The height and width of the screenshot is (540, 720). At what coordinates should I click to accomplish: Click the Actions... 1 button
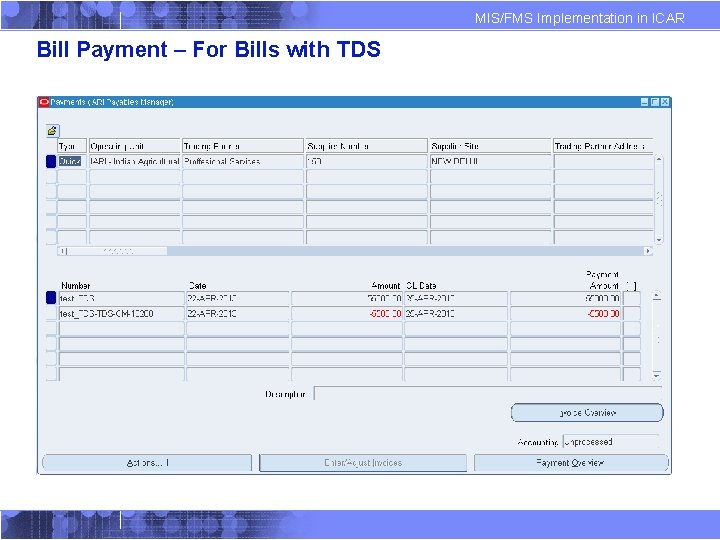click(x=147, y=463)
